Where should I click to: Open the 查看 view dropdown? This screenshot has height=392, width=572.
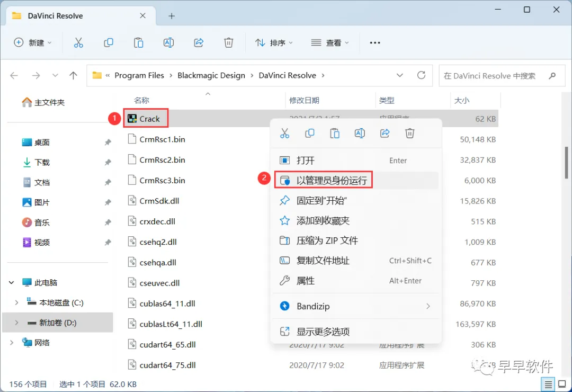pos(330,43)
